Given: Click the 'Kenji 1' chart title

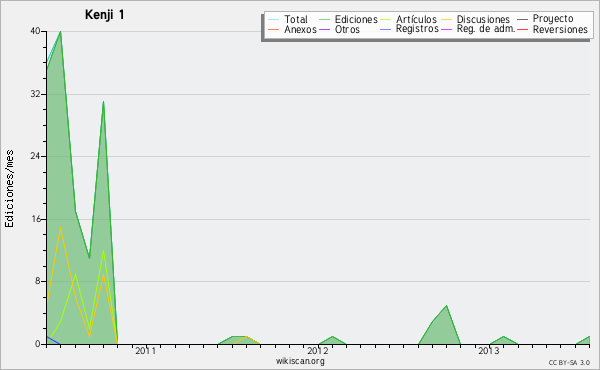Looking at the screenshot, I should [x=104, y=15].
